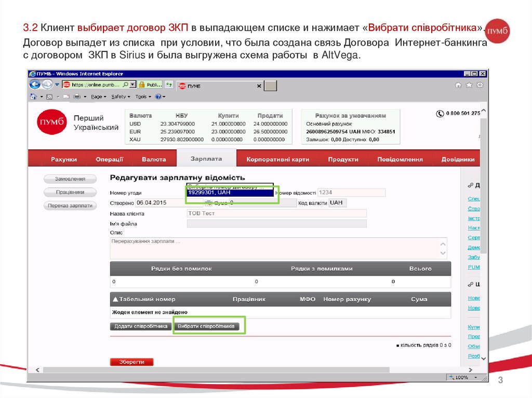This screenshot has height=398, width=532.
Task: Click the IE Home icon at top right
Action: 459,85
